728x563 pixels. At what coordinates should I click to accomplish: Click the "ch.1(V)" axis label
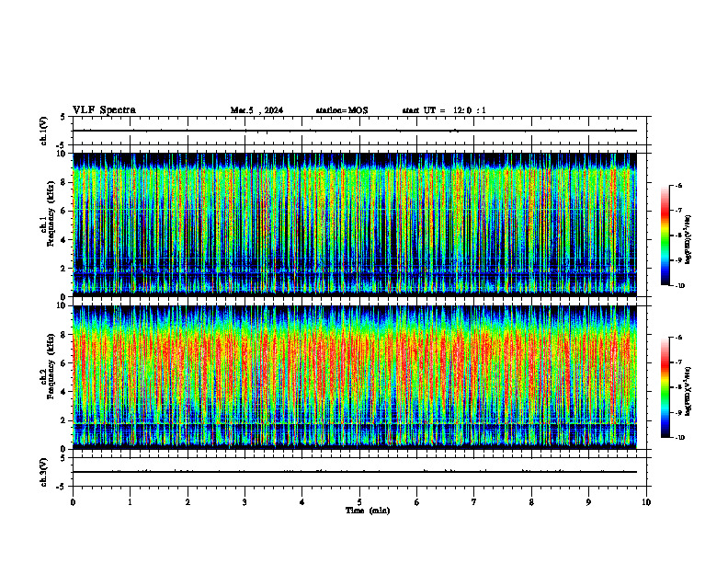coord(43,131)
